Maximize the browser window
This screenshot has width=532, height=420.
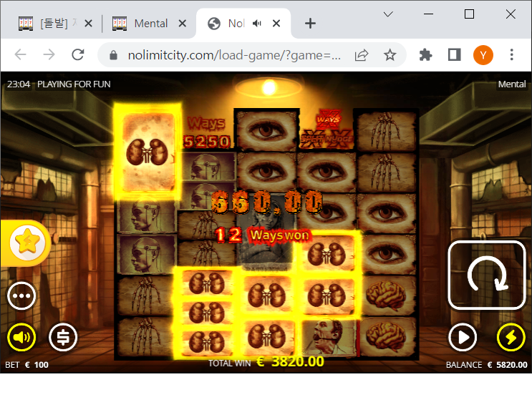(469, 14)
